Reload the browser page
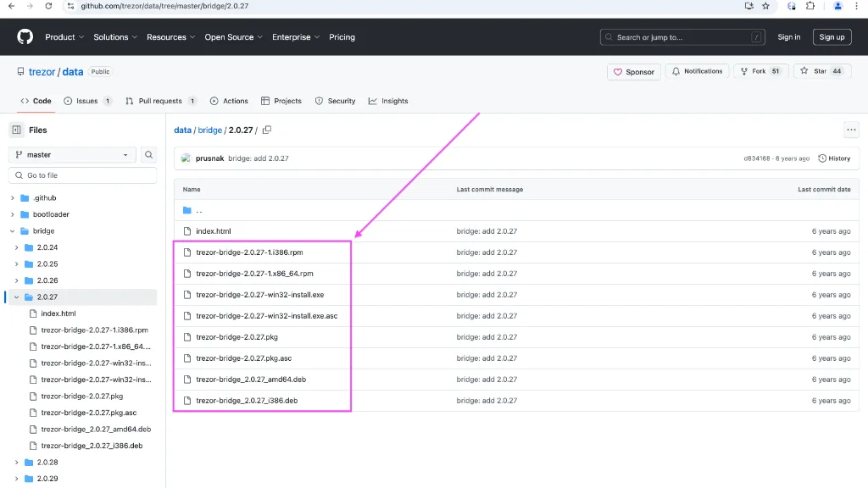868x488 pixels. point(48,6)
